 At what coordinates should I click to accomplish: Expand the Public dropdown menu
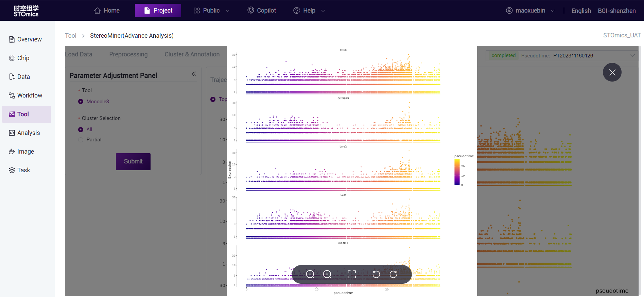[x=211, y=11]
